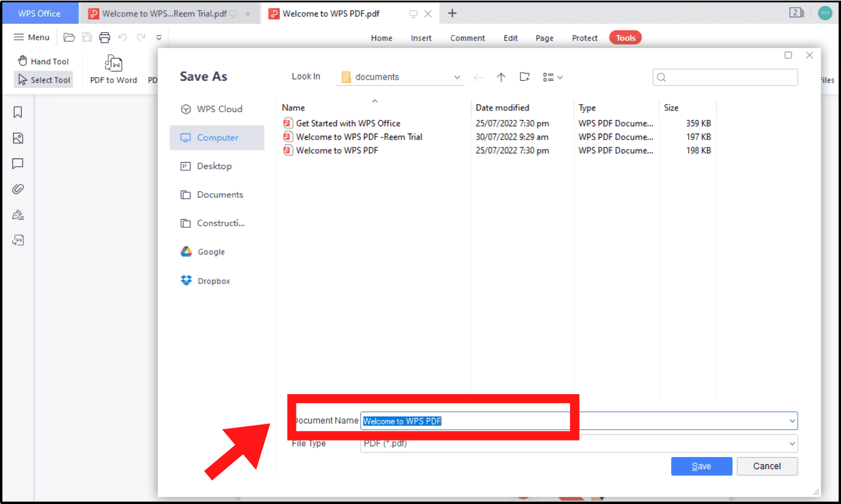Select the Dropbox location
841x504 pixels.
point(217,281)
